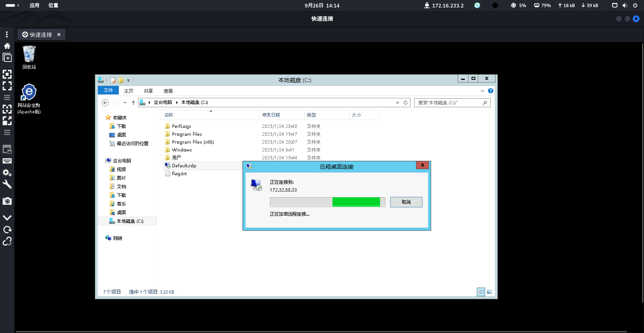The image size is (644, 333).
Task: Take a screenshot with the camera icon
Action: (7, 201)
